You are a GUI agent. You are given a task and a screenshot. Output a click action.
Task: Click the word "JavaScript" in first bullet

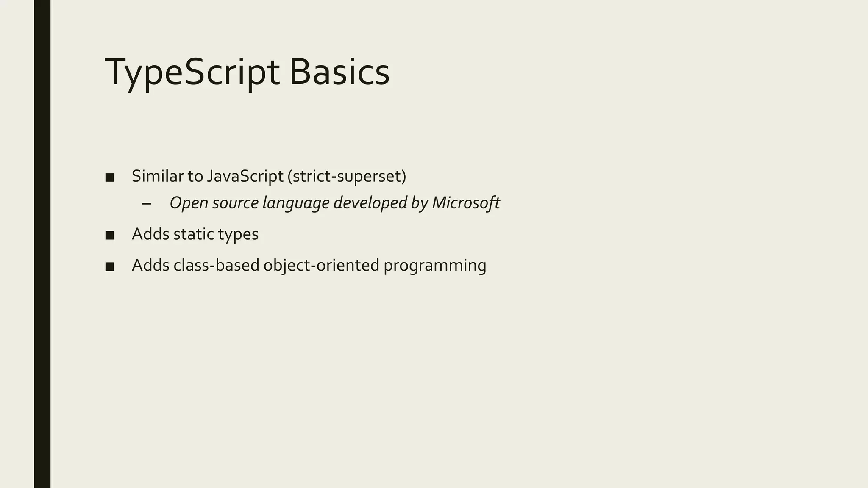coord(245,176)
